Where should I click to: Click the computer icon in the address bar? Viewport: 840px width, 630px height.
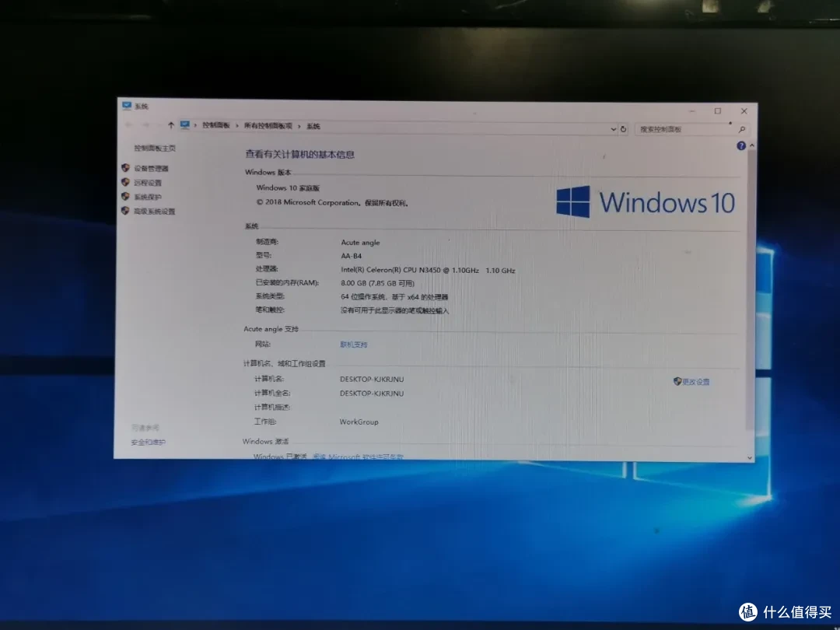pos(185,124)
